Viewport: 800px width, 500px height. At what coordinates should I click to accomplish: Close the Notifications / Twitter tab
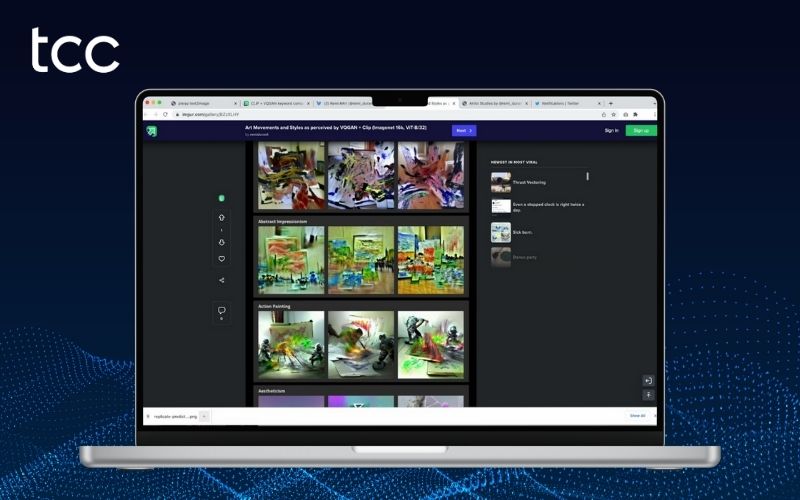click(599, 103)
